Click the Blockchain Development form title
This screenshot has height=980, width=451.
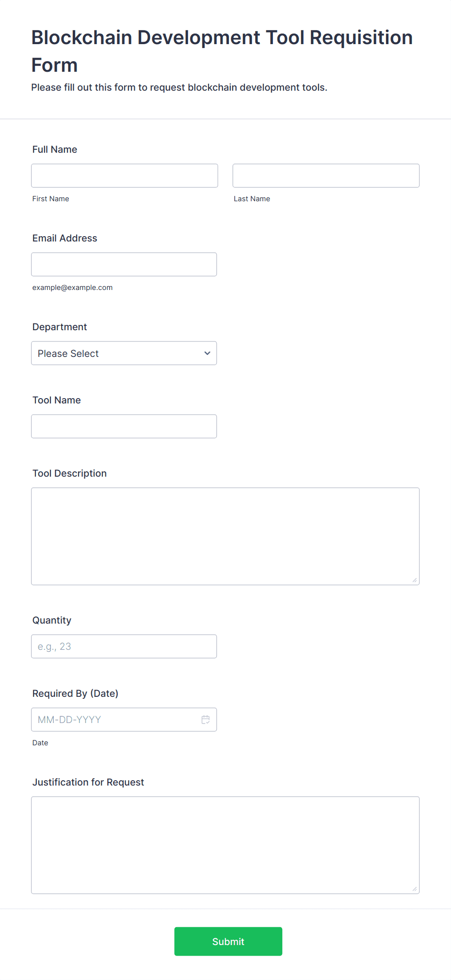(222, 51)
